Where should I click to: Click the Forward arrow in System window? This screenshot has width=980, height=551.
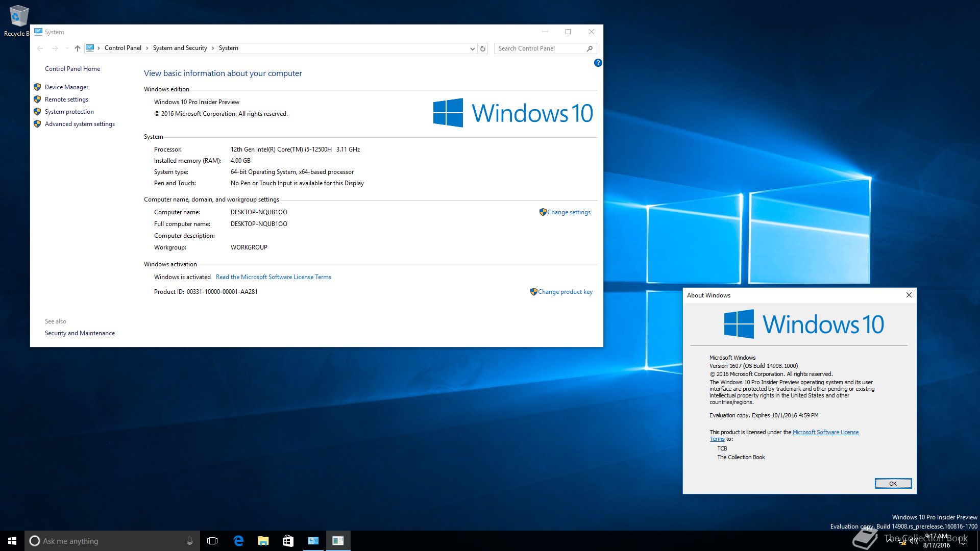[x=55, y=48]
